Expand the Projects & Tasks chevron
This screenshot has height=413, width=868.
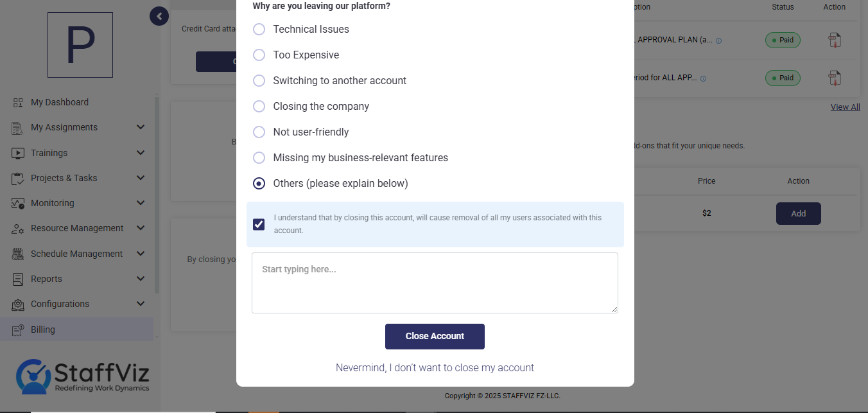click(x=141, y=178)
